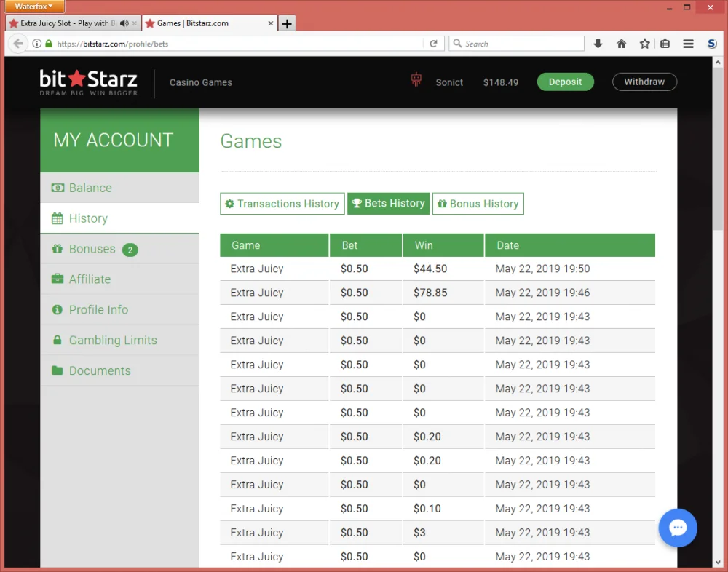Click the Bonuses count badge 2
This screenshot has height=572, width=728.
130,250
